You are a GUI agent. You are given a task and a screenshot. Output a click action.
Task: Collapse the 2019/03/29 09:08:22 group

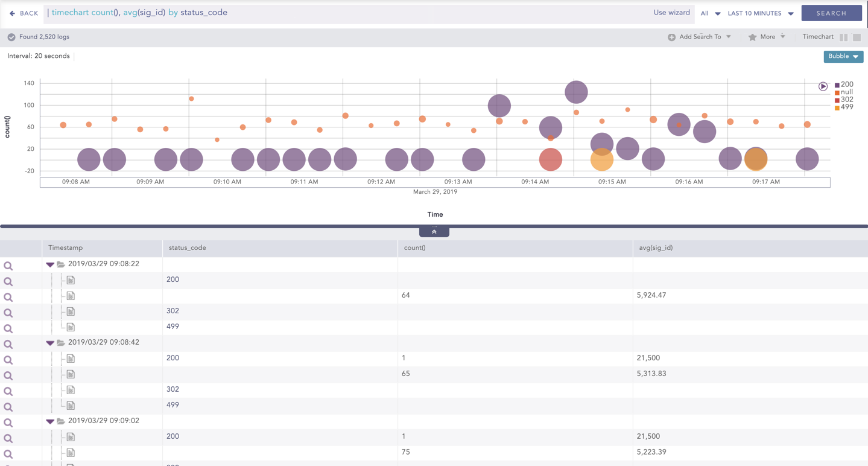click(x=50, y=264)
